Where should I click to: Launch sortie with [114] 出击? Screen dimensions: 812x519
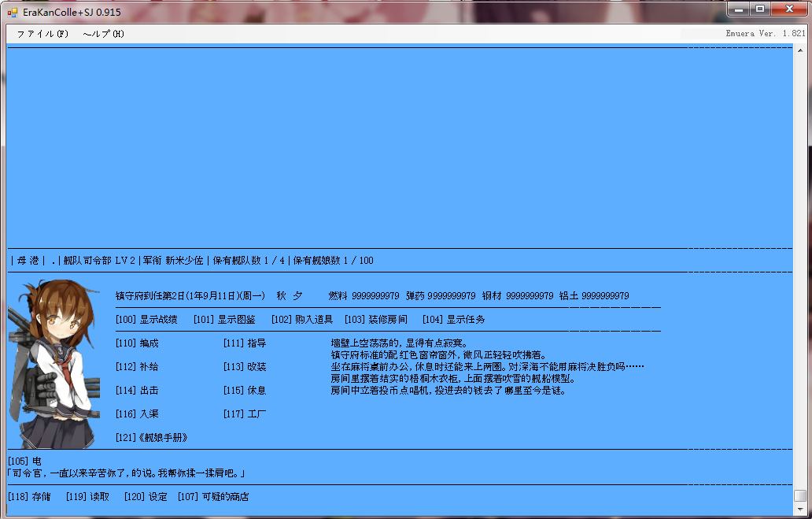click(x=137, y=391)
